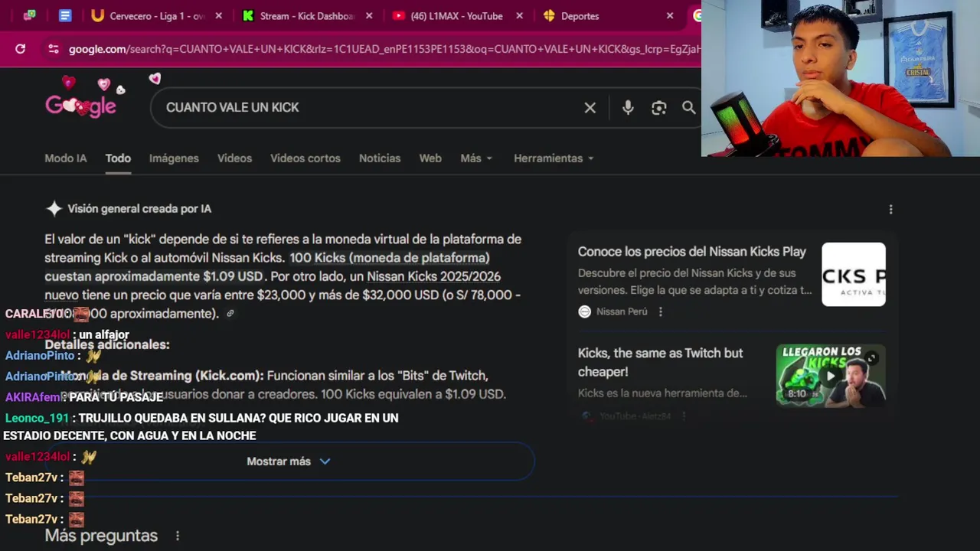980x551 pixels.
Task: Start voice search with the microphone icon
Action: click(x=628, y=108)
